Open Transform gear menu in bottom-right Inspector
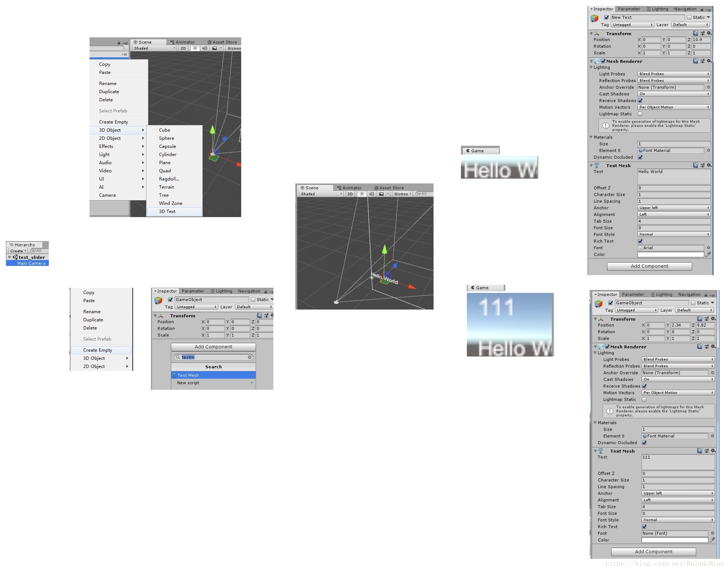 [713, 319]
